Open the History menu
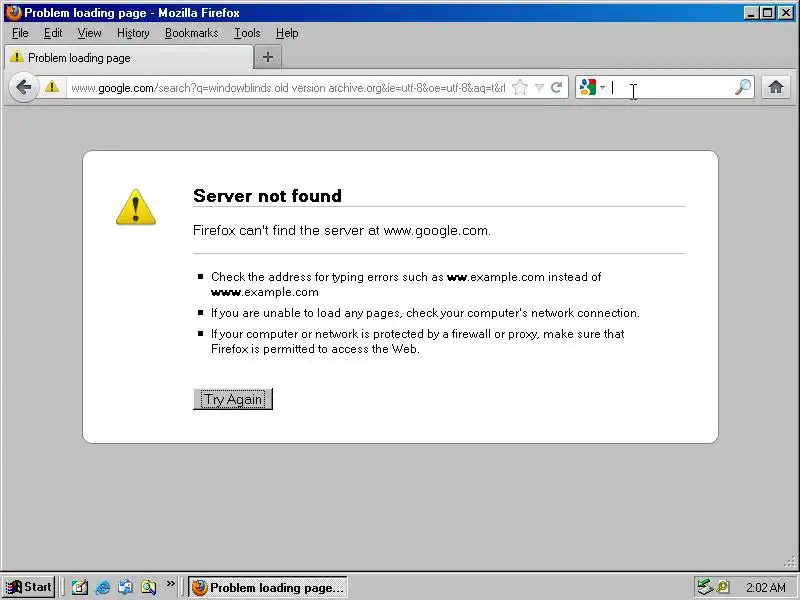 [x=133, y=33]
